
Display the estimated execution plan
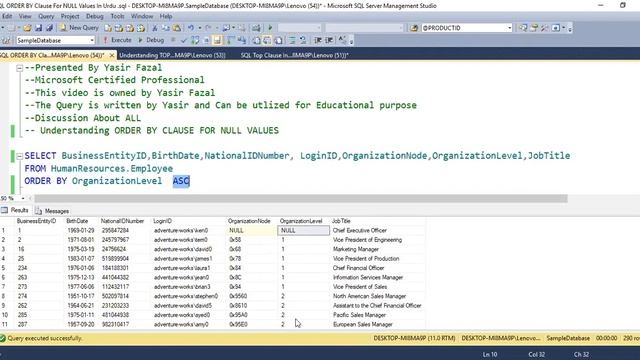pos(195,40)
